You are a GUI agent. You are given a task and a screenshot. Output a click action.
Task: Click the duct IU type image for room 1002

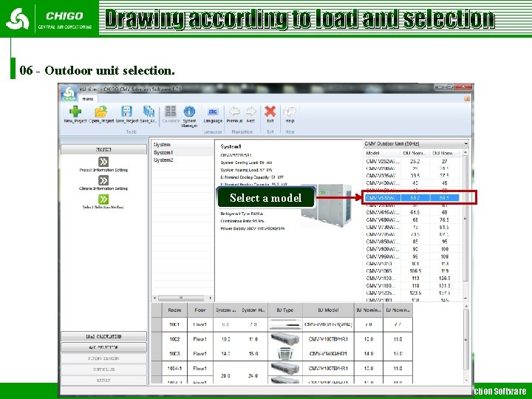coord(285,339)
